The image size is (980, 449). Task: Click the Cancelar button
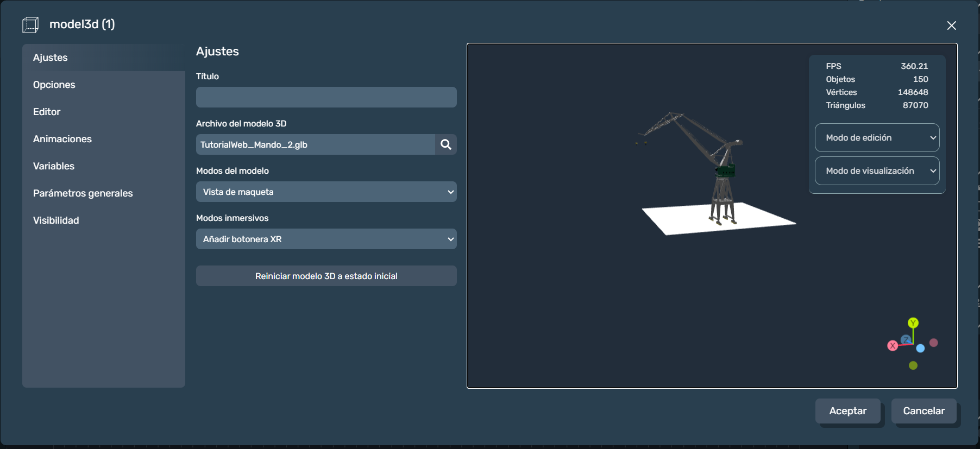point(924,411)
